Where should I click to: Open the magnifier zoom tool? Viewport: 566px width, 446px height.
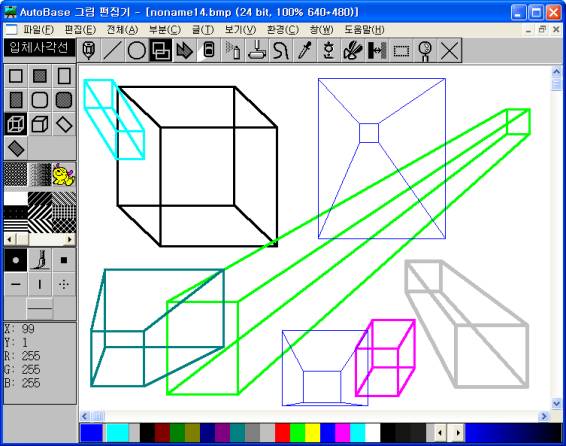(425, 51)
